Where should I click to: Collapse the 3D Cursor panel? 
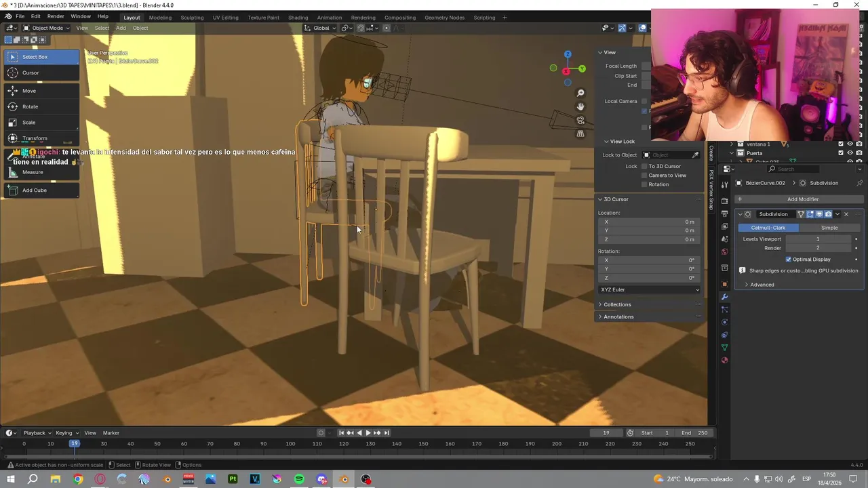click(615, 199)
